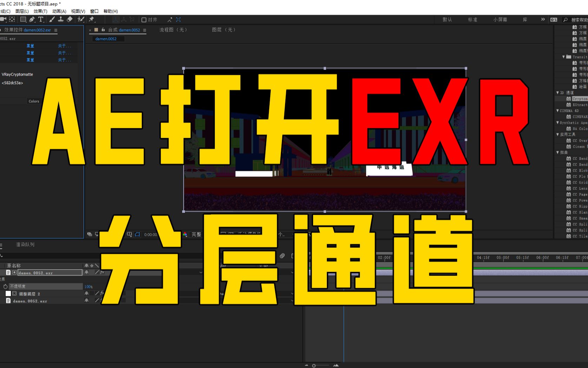This screenshot has height=368, width=588.
Task: Collapse the Transition presets folder
Action: pyautogui.click(x=564, y=57)
